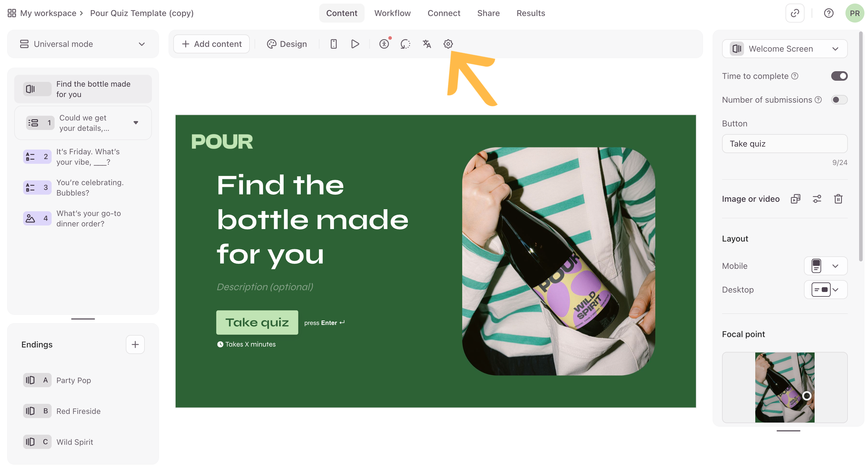Click Description (optional) placeholder
The height and width of the screenshot is (470, 868).
click(x=265, y=287)
